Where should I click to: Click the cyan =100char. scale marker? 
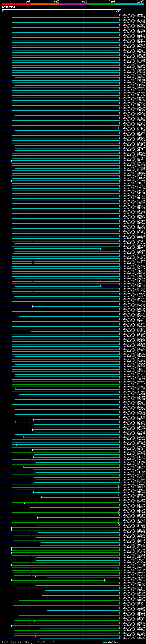(x=105, y=642)
